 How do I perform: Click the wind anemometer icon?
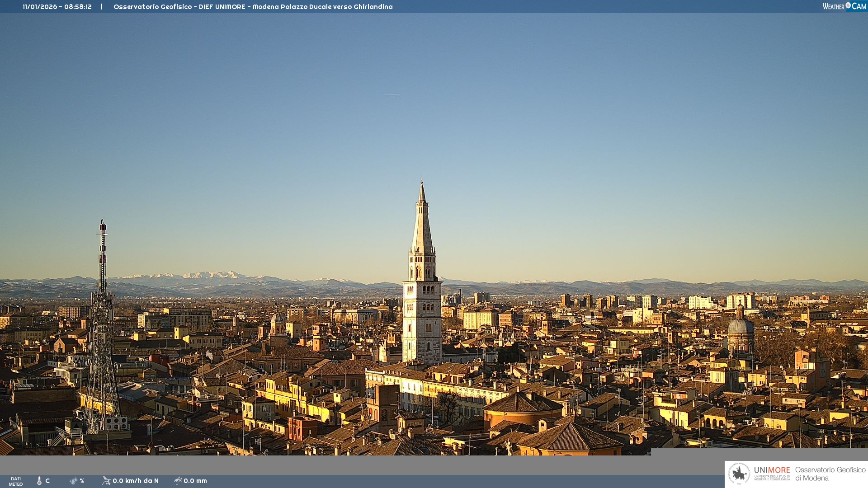pos(106,481)
